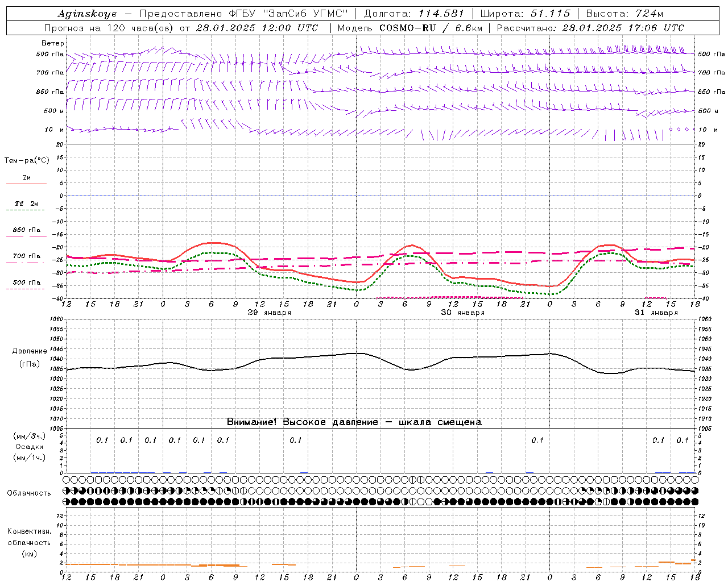
Task: Click the 500 гПа temperature legend entry
Action: click(x=27, y=282)
